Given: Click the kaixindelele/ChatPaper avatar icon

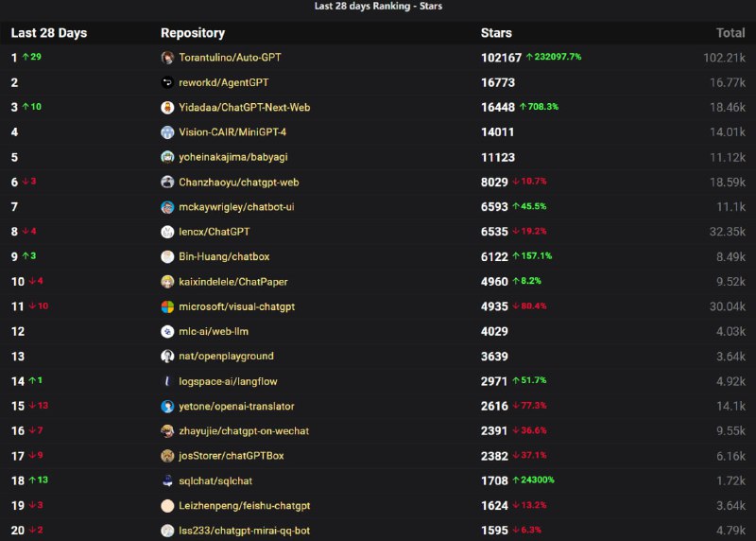Looking at the screenshot, I should coord(167,282).
